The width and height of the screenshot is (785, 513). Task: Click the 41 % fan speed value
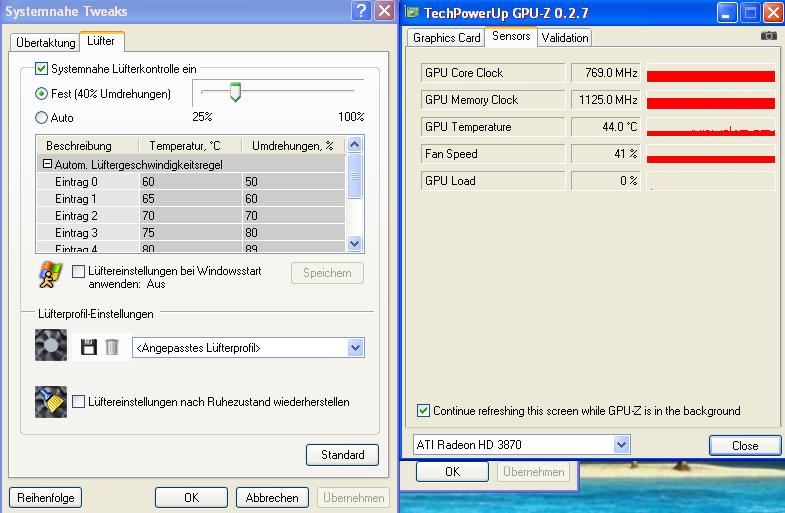pos(605,154)
